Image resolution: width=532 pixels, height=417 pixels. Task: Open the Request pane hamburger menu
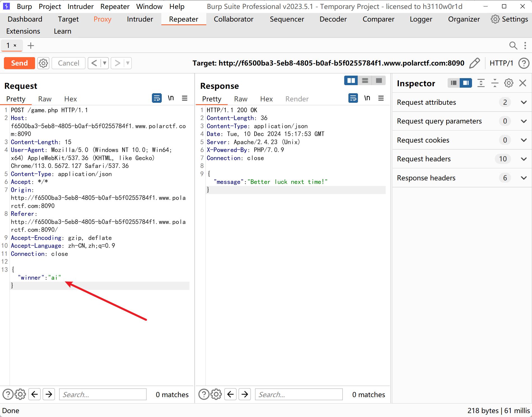pyautogui.click(x=184, y=98)
